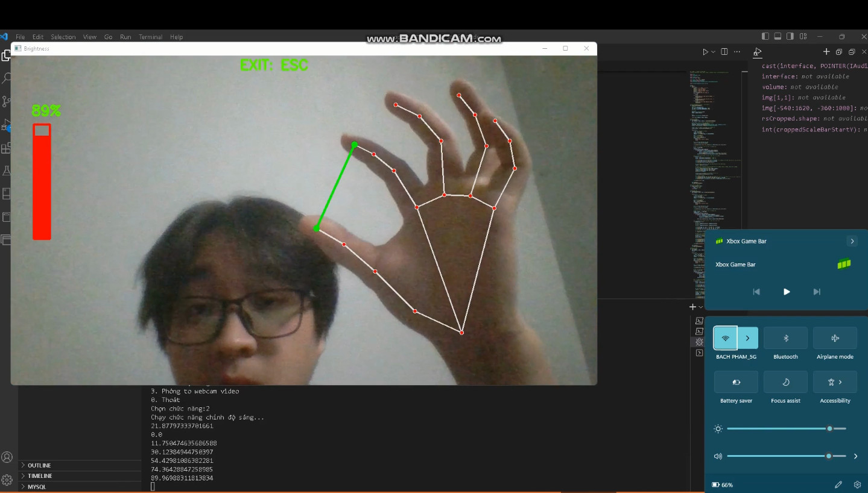
Task: Expand the OUTLINE section
Action: pyautogui.click(x=39, y=465)
